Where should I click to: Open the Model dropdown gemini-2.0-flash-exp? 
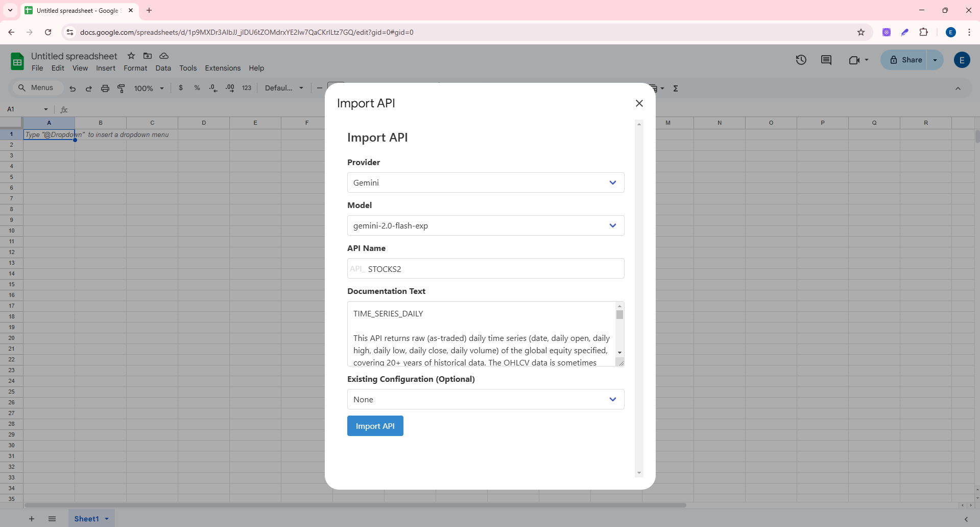[485, 225]
